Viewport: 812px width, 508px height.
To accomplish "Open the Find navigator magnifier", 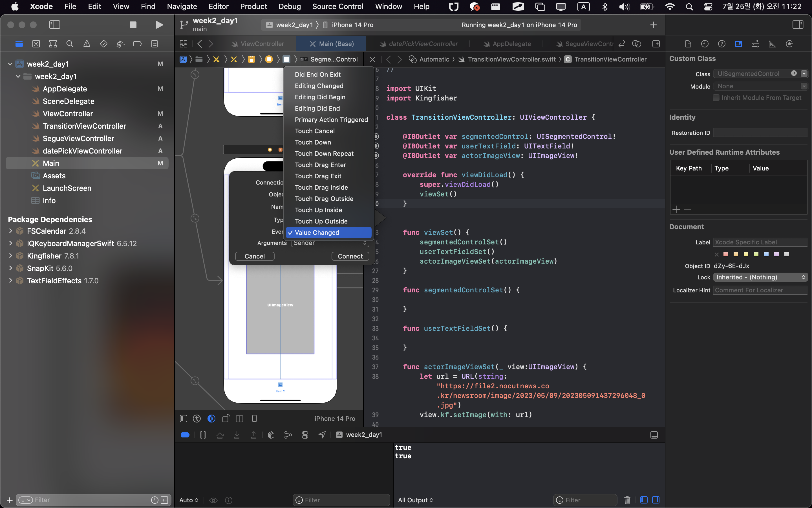I will 70,44.
